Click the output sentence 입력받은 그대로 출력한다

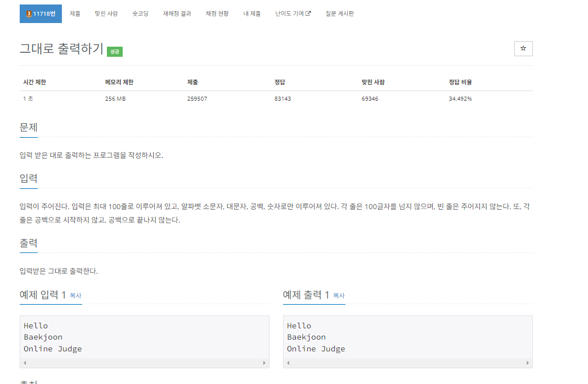click(59, 271)
